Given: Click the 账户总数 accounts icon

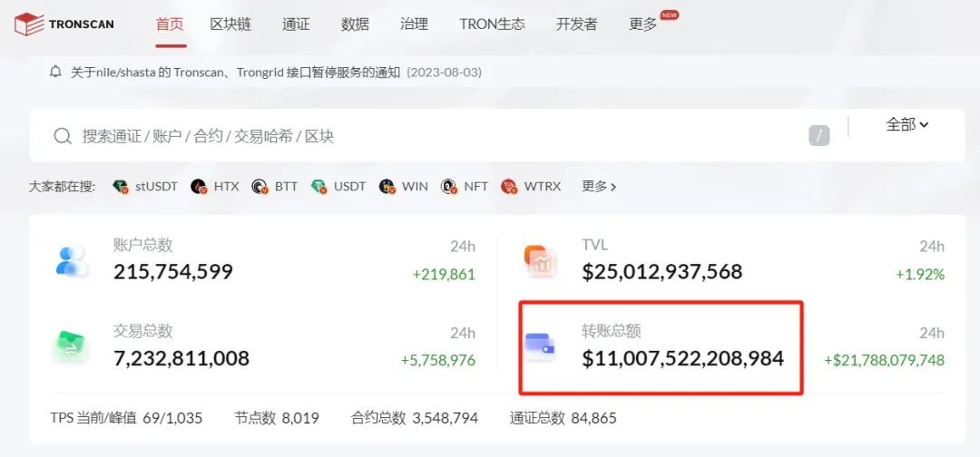Looking at the screenshot, I should coord(73,260).
